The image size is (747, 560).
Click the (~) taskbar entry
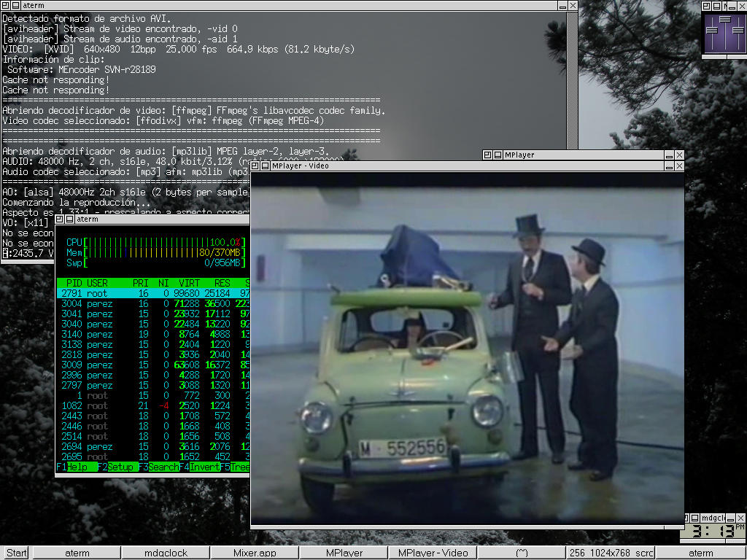522,553
